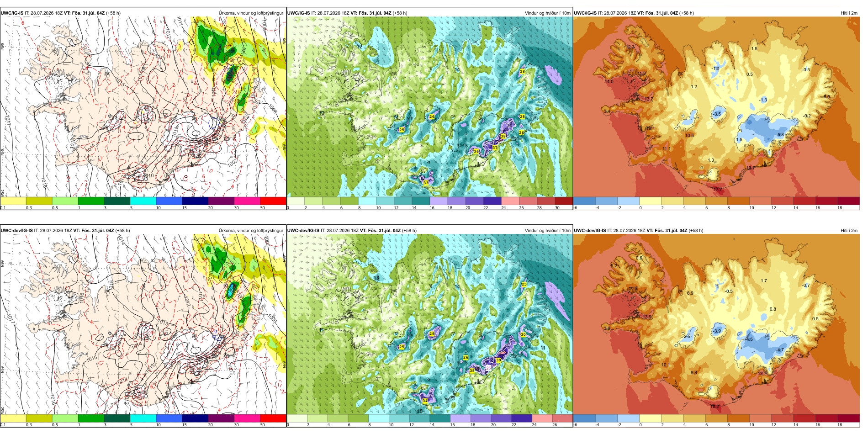Click the yellow gust label 34 in bottom wind map
Image resolution: width=868 pixels, height=434 pixels.
(x=425, y=401)
